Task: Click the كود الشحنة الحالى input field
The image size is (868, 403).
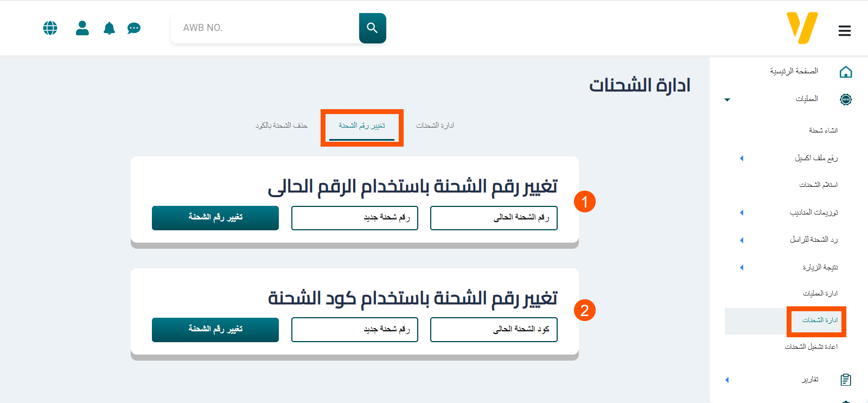Action: tap(494, 330)
